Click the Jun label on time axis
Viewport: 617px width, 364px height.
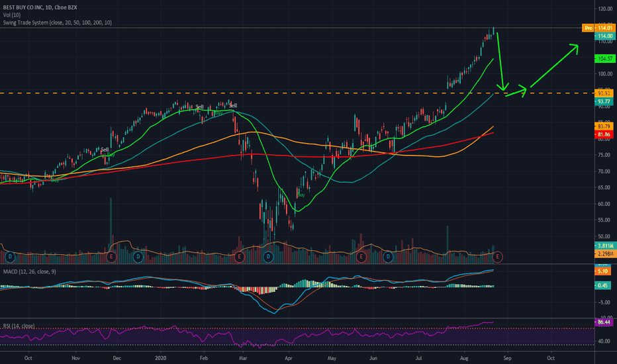[x=373, y=358]
